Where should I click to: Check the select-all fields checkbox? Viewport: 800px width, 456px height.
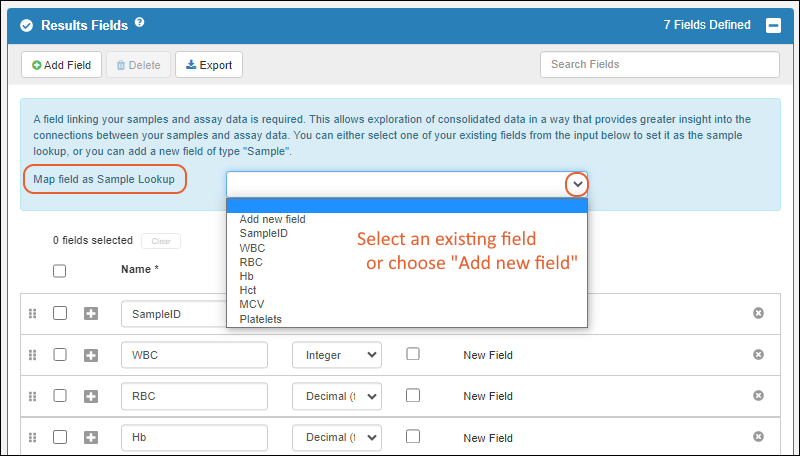[60, 270]
